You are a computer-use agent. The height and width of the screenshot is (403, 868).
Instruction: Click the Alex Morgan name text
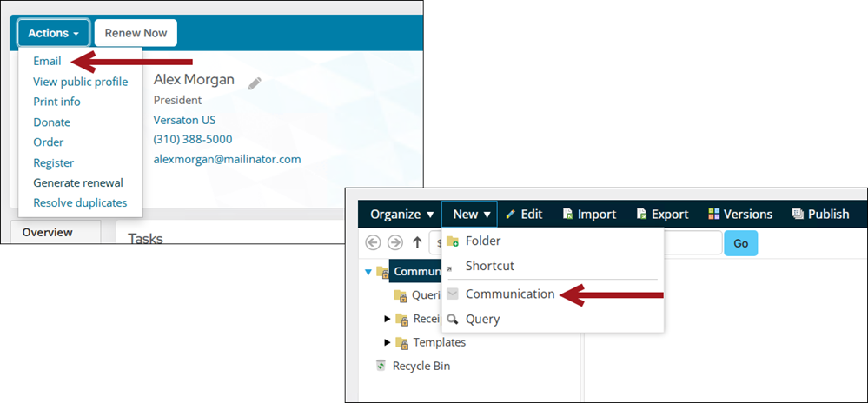pyautogui.click(x=194, y=80)
